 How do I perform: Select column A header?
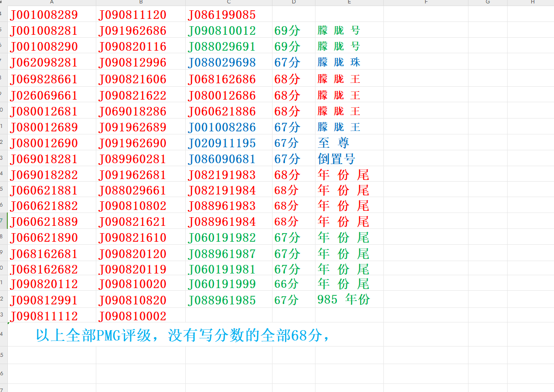pyautogui.click(x=52, y=2)
